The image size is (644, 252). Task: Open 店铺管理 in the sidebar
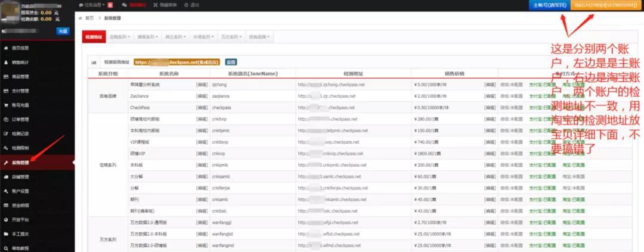coord(37,177)
